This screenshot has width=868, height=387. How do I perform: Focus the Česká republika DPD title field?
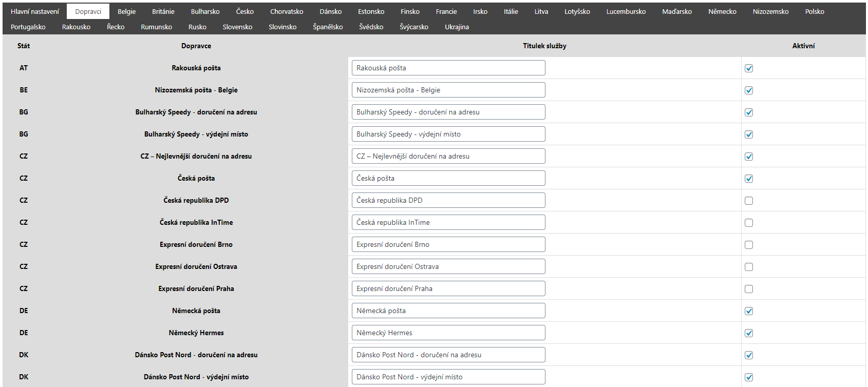coord(448,200)
